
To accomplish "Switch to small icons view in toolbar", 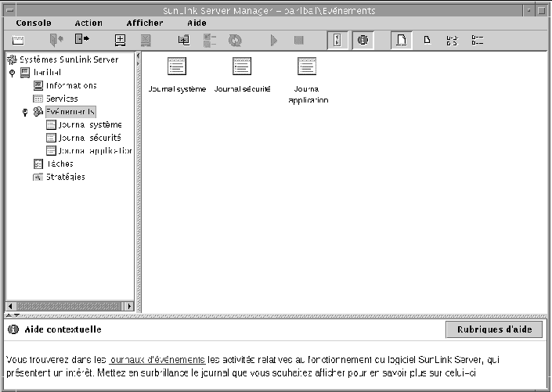I will coord(427,40).
